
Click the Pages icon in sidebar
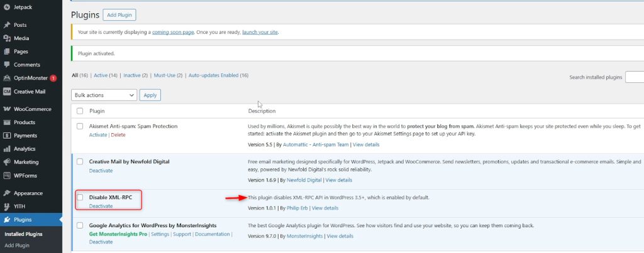pyautogui.click(x=6, y=51)
